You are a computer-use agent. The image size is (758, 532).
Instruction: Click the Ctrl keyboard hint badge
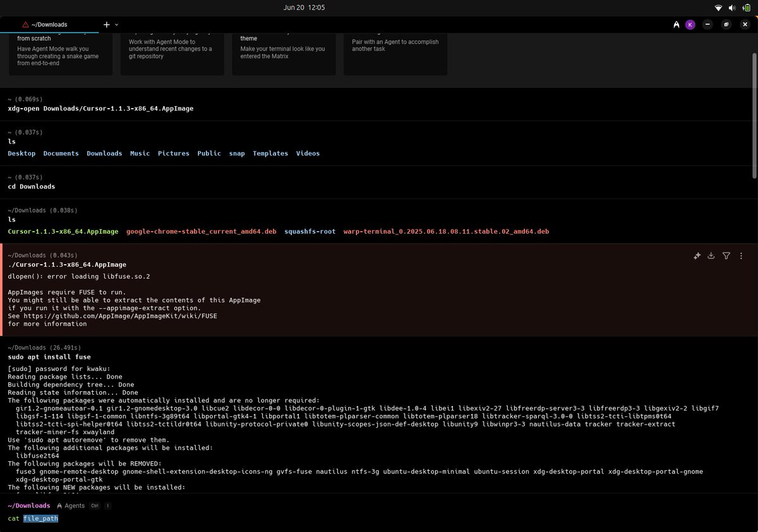click(95, 506)
